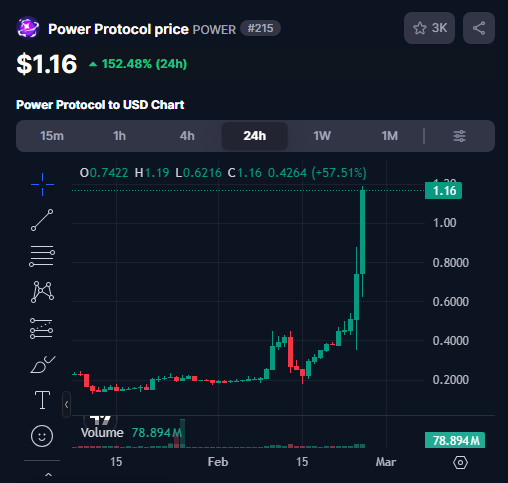Click the 78.894M volume axis label
This screenshot has width=508, height=483.
click(455, 440)
